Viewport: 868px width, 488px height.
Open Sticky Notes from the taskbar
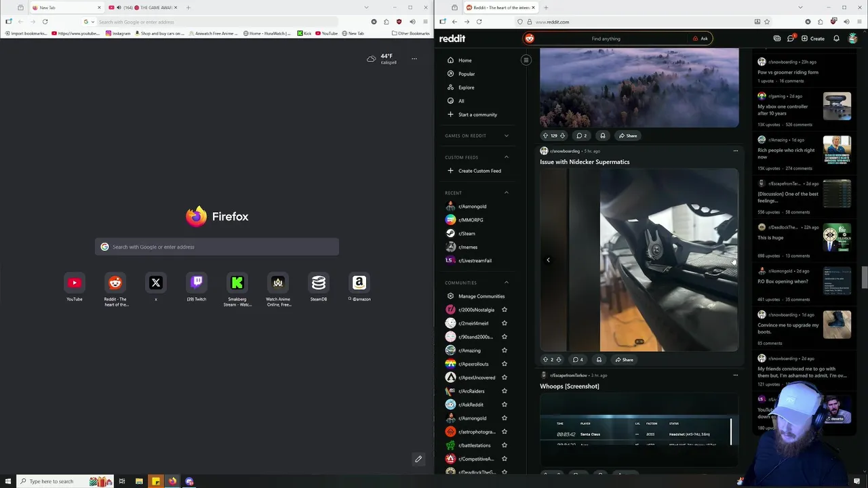(156, 481)
